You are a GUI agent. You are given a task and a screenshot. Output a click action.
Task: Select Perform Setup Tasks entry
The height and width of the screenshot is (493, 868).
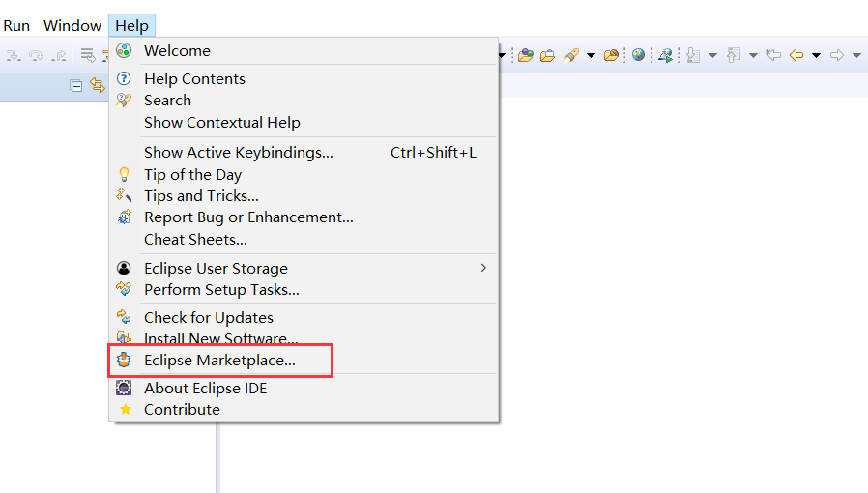pyautogui.click(x=304, y=290)
